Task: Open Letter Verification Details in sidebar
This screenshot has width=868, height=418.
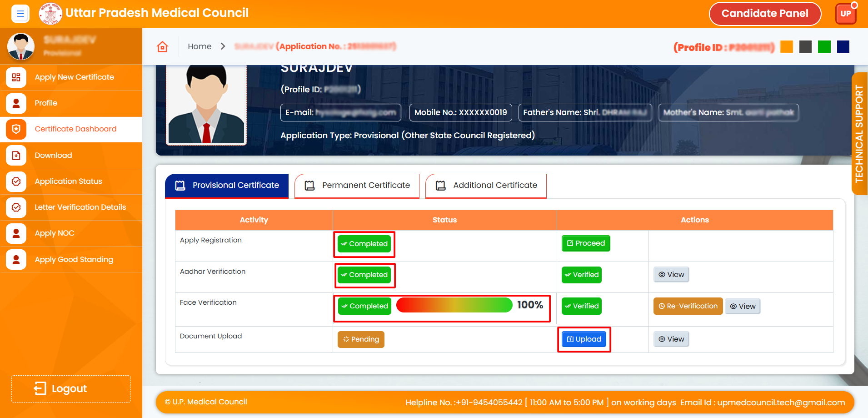Action: click(80, 207)
